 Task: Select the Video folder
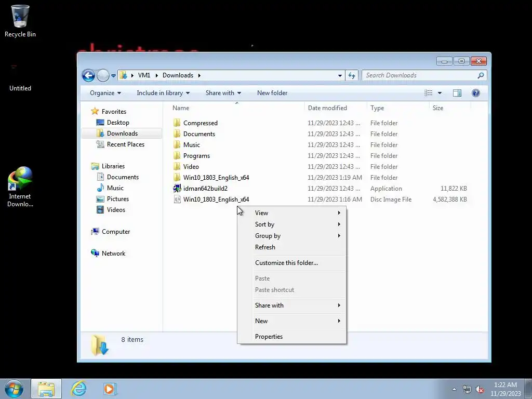pyautogui.click(x=191, y=167)
